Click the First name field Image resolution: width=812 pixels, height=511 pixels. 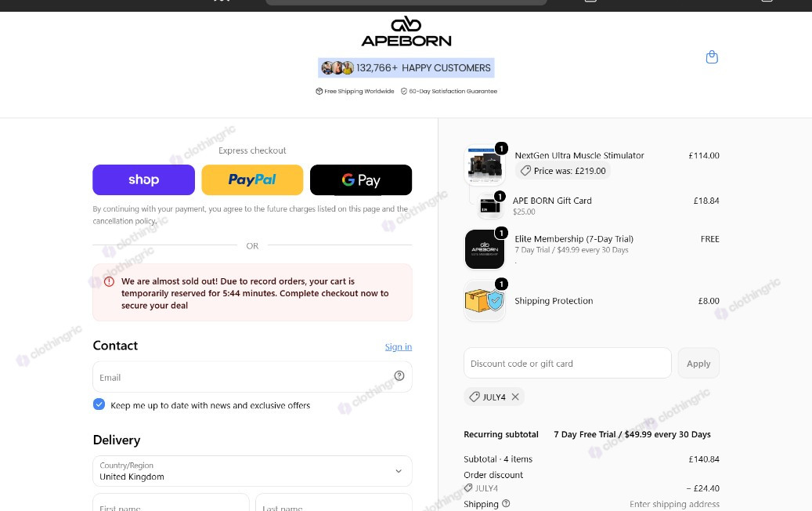click(171, 504)
